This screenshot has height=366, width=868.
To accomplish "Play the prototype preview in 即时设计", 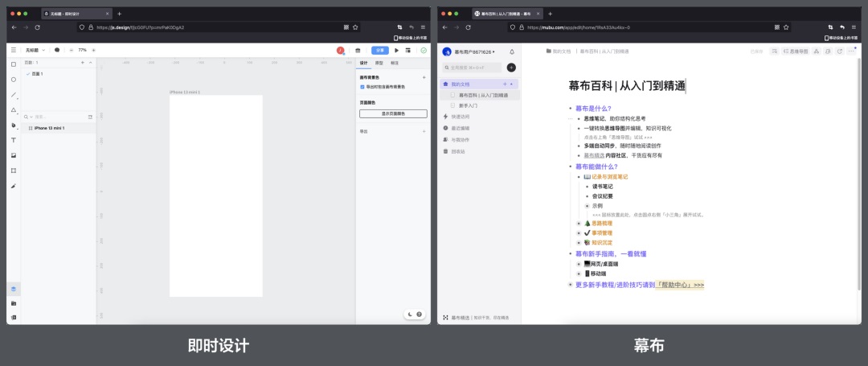I will coord(396,51).
